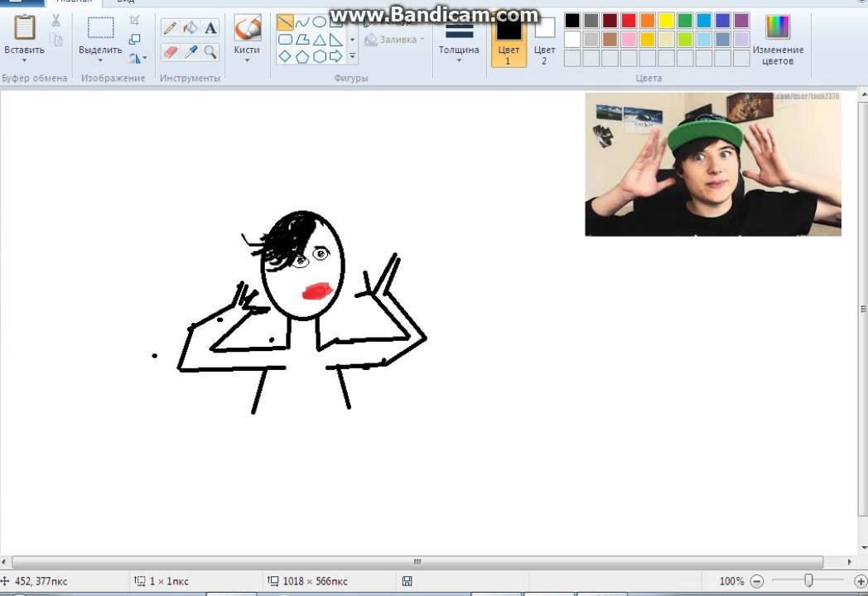Select the Pencil tool
The width and height of the screenshot is (868, 596).
pyautogui.click(x=170, y=28)
